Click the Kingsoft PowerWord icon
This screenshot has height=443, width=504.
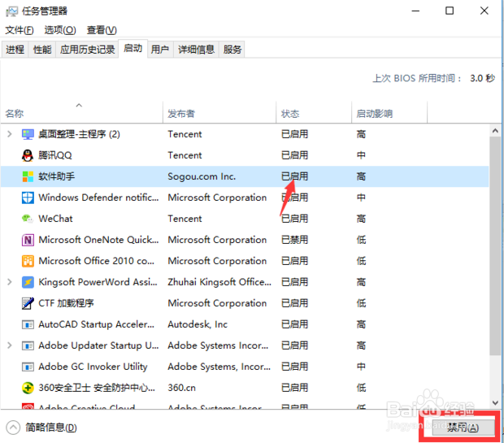pyautogui.click(x=28, y=282)
